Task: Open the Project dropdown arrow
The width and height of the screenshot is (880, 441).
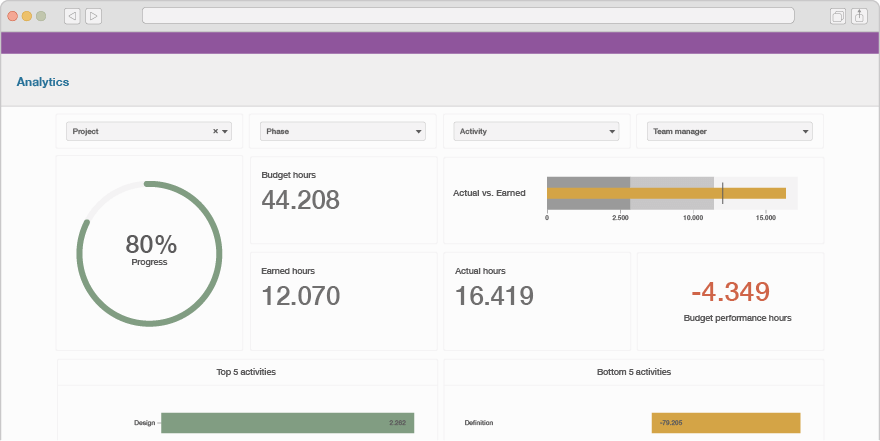Action: click(224, 131)
